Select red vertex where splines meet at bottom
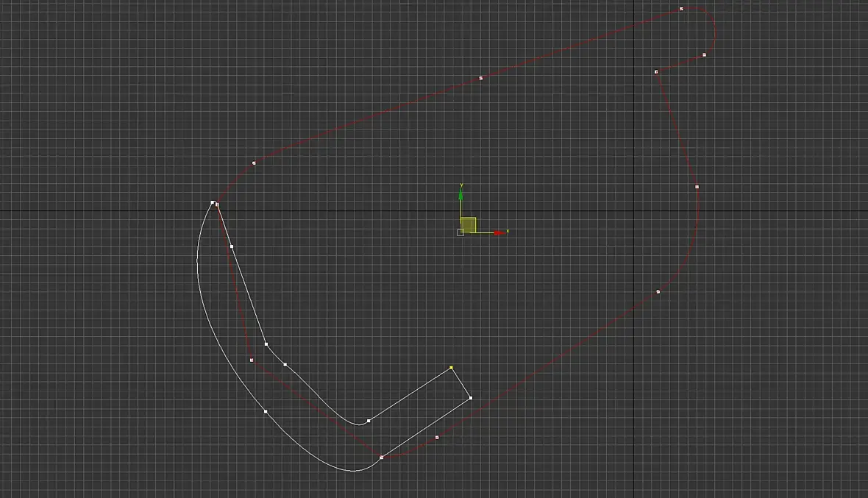This screenshot has width=868, height=498. [382, 458]
